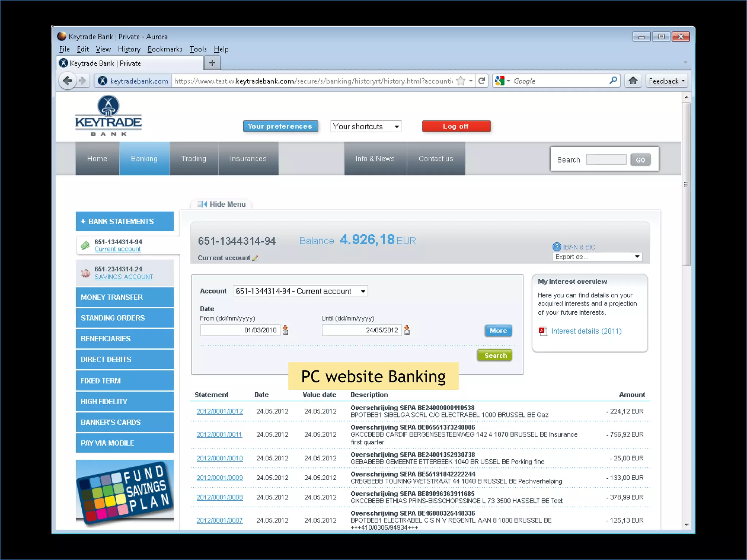The width and height of the screenshot is (747, 560).
Task: Click the browser forward arrow
Action: pyautogui.click(x=83, y=81)
